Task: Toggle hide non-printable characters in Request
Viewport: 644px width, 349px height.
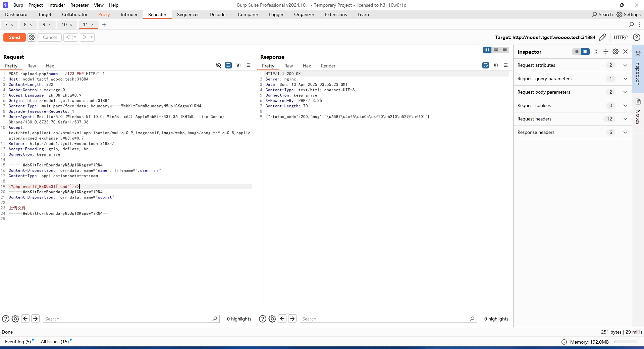Action: coord(218,65)
